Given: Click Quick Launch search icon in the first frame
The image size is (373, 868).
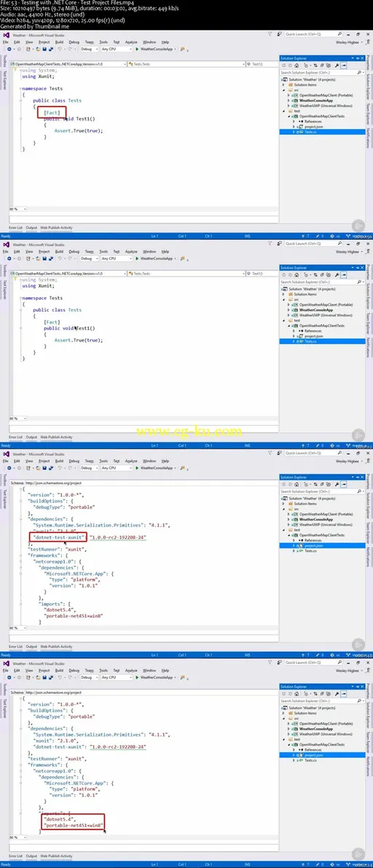Looking at the screenshot, I should 339,33.
